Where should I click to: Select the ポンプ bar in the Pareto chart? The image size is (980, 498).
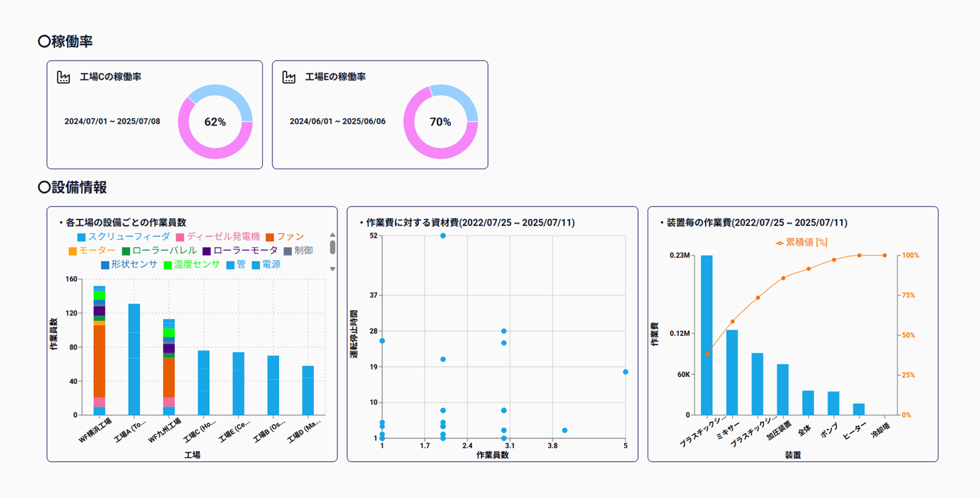833,403
